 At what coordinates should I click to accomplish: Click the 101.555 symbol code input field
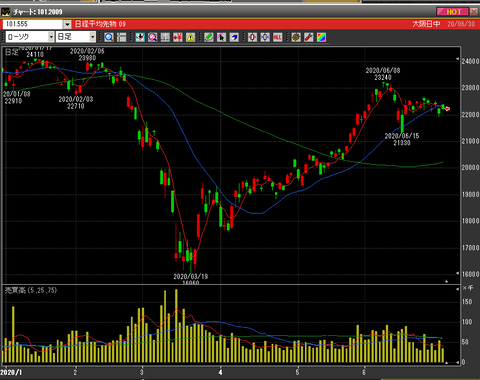33,24
